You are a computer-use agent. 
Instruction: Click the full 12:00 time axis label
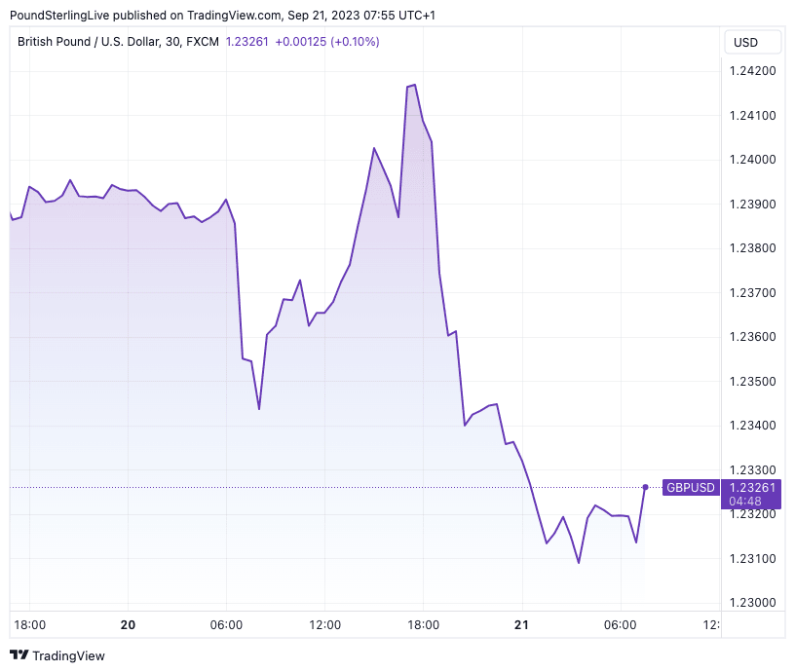pos(324,624)
